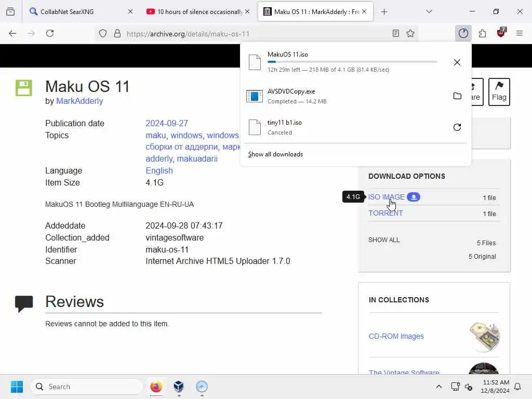The width and height of the screenshot is (532, 399).
Task: Go back to the previous page
Action: [12, 33]
